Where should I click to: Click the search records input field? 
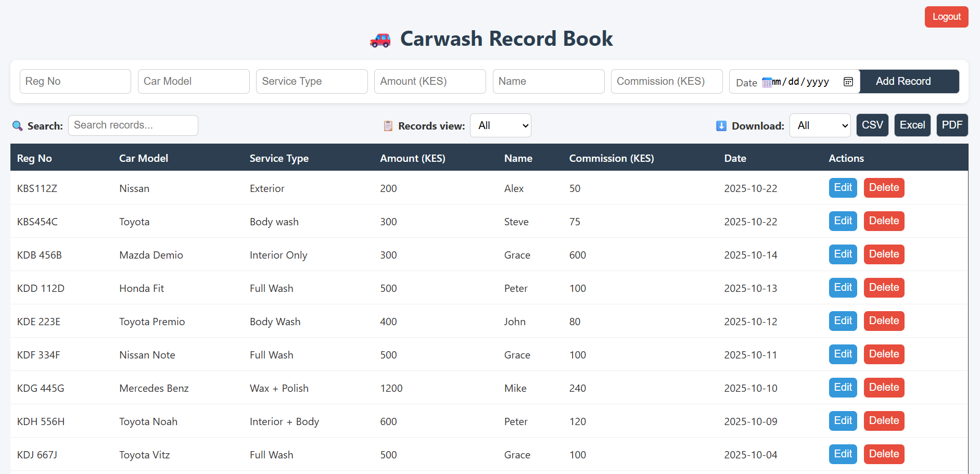tap(133, 125)
